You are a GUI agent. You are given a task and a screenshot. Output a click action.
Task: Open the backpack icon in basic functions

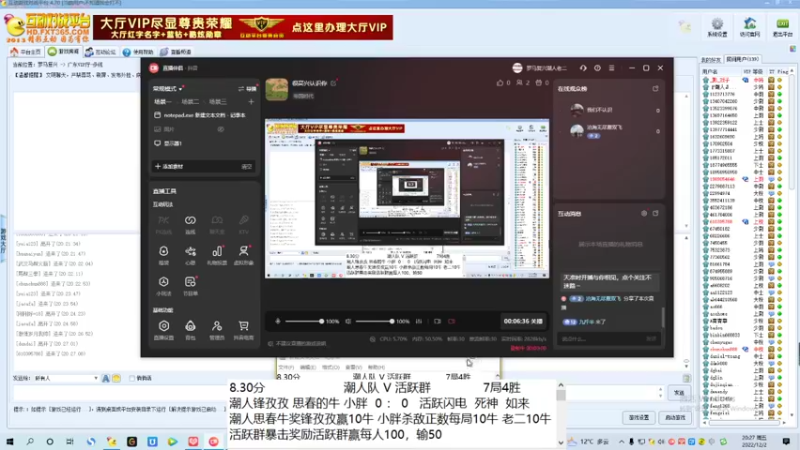tap(190, 326)
